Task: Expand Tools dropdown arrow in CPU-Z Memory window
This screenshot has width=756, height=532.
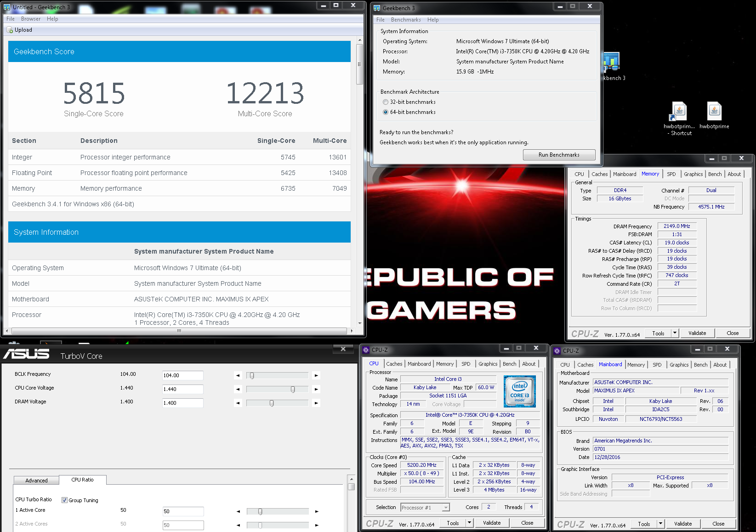Action: pyautogui.click(x=675, y=333)
